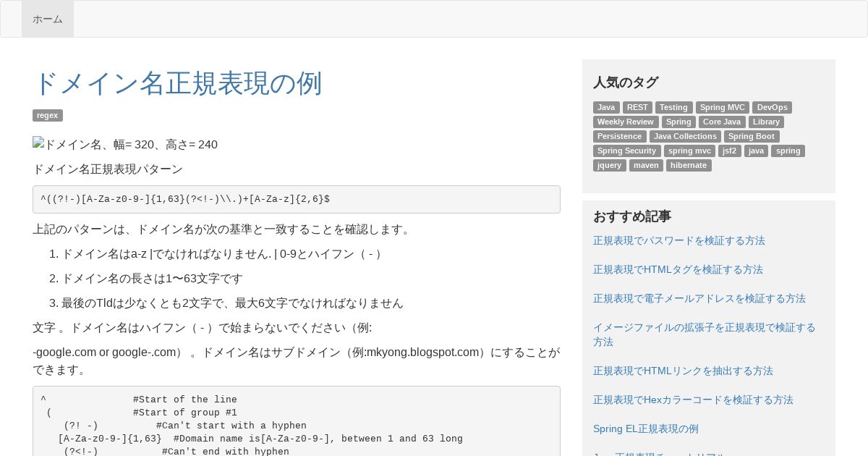This screenshot has height=456, width=868.
Task: Click the おすすめ記事 sidebar heading
Action: click(x=632, y=216)
